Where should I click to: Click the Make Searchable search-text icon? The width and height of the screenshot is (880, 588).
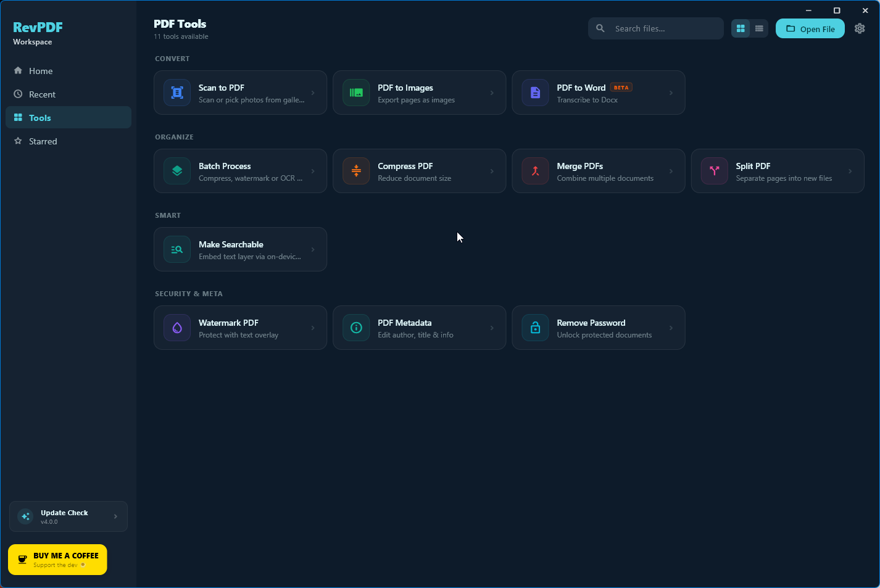click(x=177, y=249)
